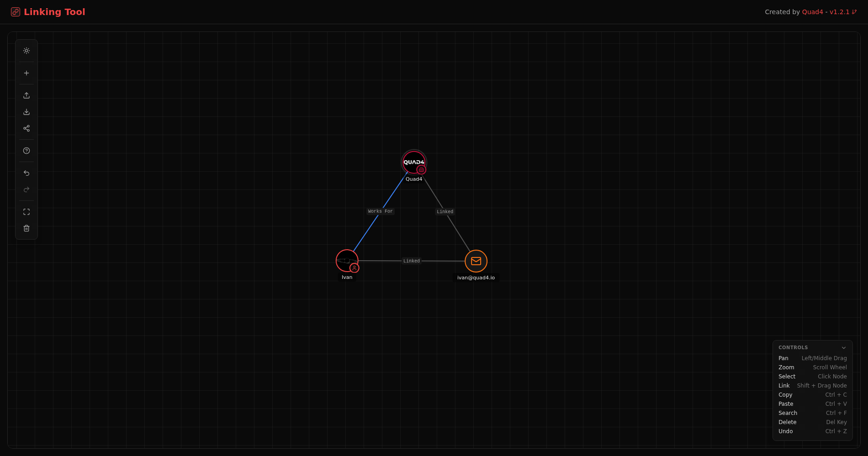Open the Quad4 creator link
Screen dimensions: 868x456
pos(812,12)
